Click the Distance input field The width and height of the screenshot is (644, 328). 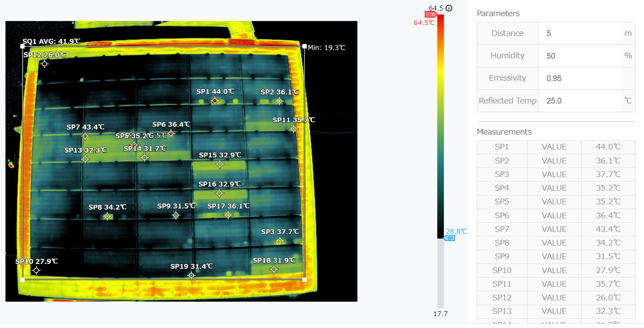coord(579,33)
